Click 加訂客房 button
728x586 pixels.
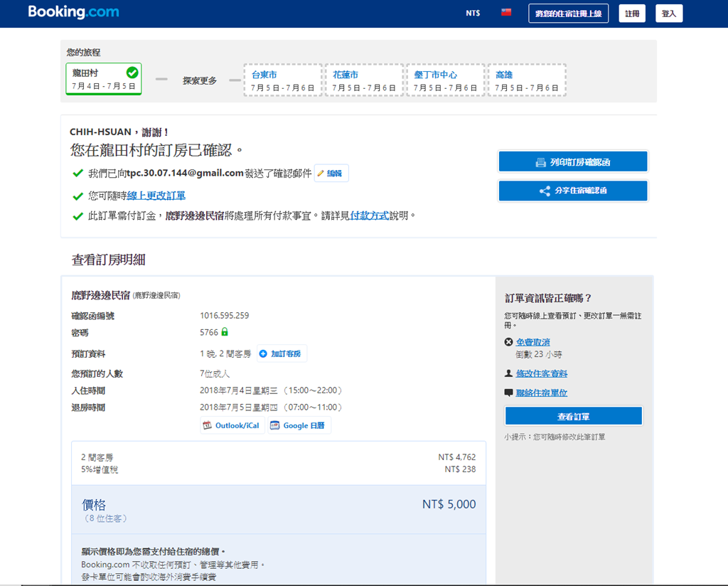point(282,353)
